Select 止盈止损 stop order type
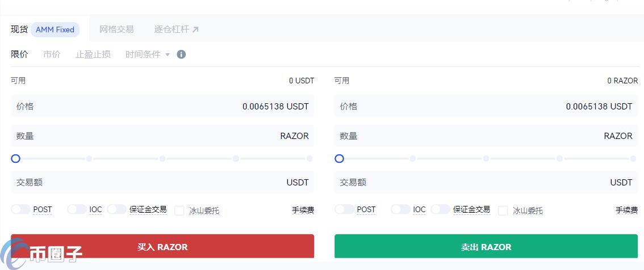The width and height of the screenshot is (644, 270). point(93,54)
